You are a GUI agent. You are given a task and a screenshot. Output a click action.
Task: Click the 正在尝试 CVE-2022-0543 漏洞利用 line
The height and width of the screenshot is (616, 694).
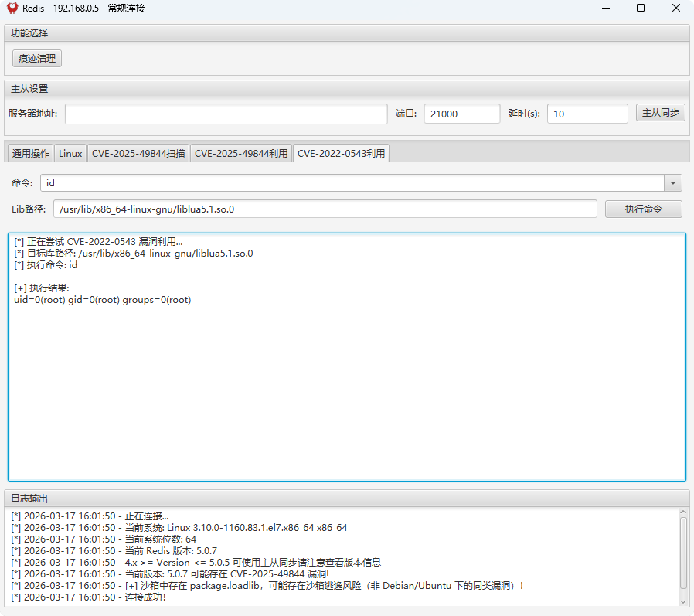coord(98,242)
